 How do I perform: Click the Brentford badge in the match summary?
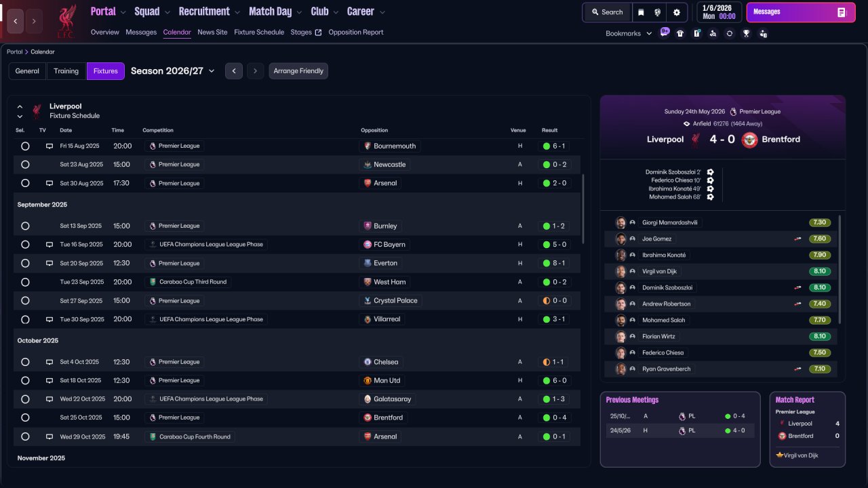(x=749, y=140)
